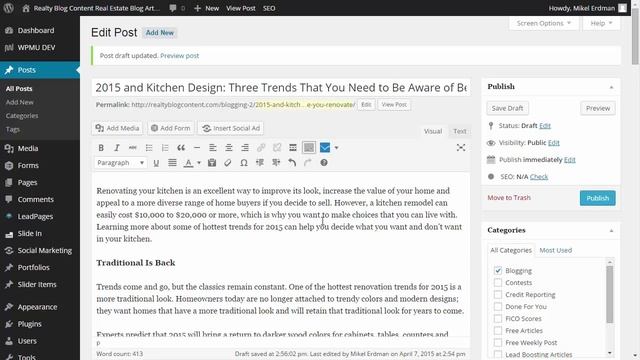Viewport: 640px width, 360px height.
Task: Open WordPress logo menu in admin bar
Action: tap(9, 8)
